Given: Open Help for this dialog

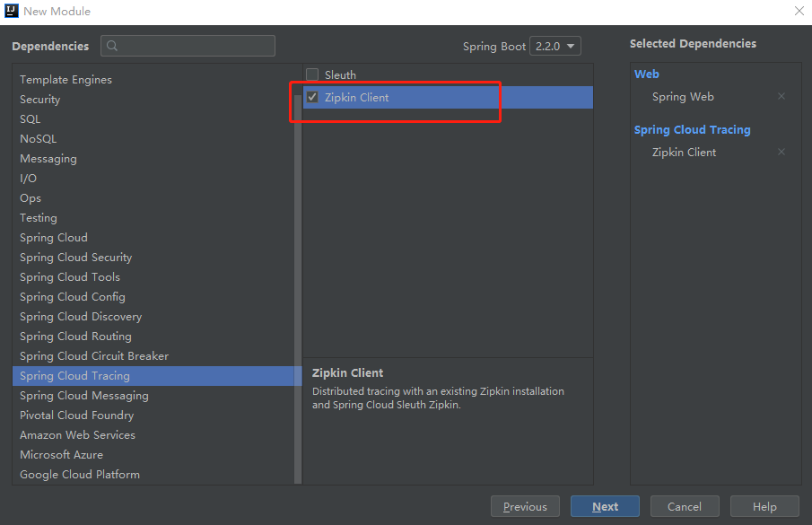Looking at the screenshot, I should click(764, 506).
